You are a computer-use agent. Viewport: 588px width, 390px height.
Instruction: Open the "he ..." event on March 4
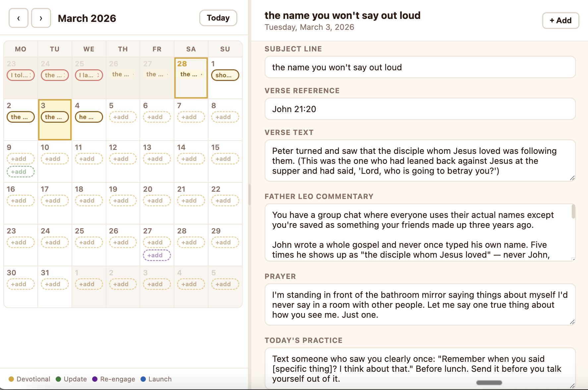[x=88, y=117]
